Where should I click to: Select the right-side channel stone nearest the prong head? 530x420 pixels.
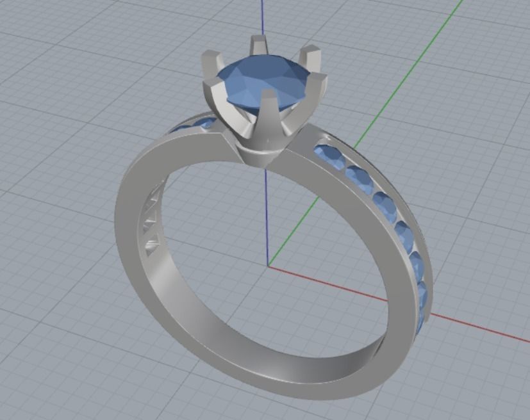329,156
